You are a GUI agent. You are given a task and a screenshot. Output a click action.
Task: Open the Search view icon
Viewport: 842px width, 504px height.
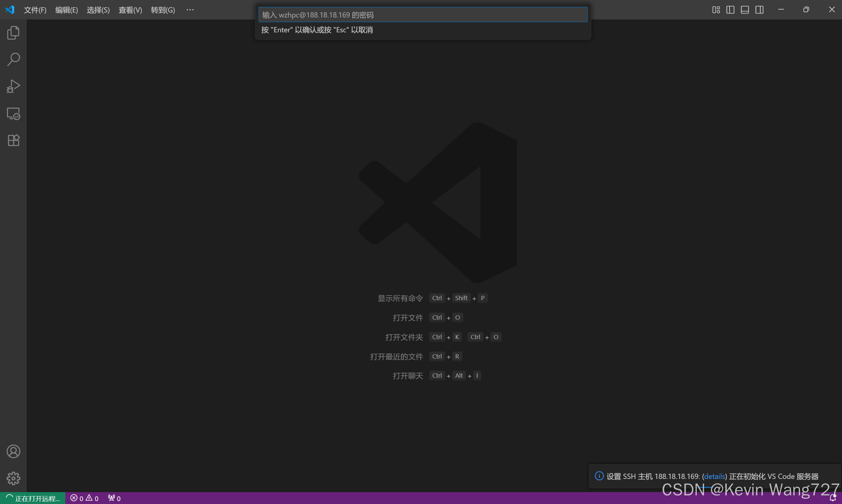click(13, 59)
